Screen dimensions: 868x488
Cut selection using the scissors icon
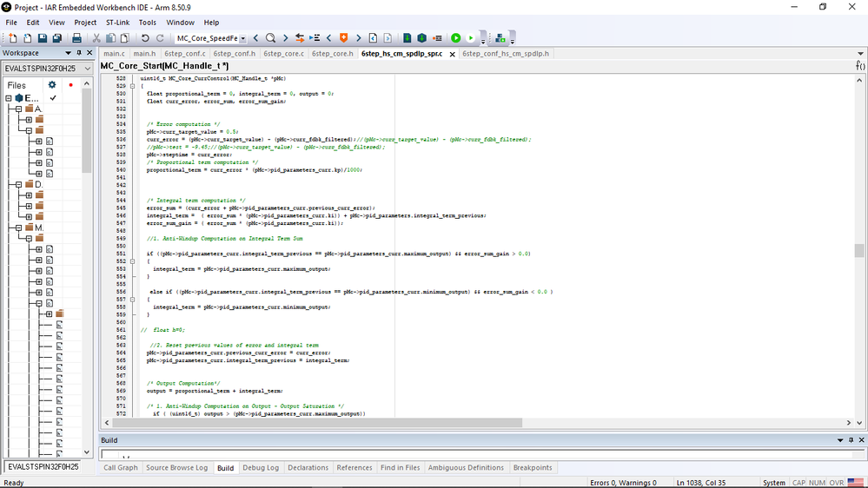pyautogui.click(x=96, y=38)
